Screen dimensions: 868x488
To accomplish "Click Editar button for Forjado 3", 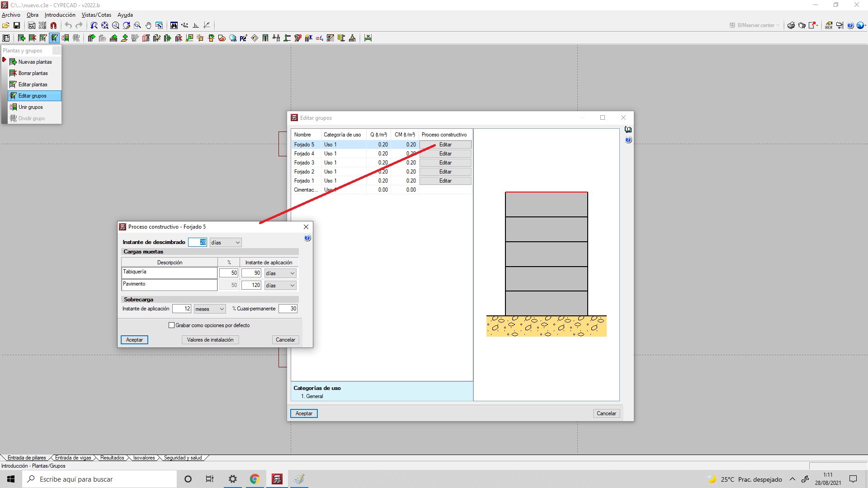I will tap(445, 163).
